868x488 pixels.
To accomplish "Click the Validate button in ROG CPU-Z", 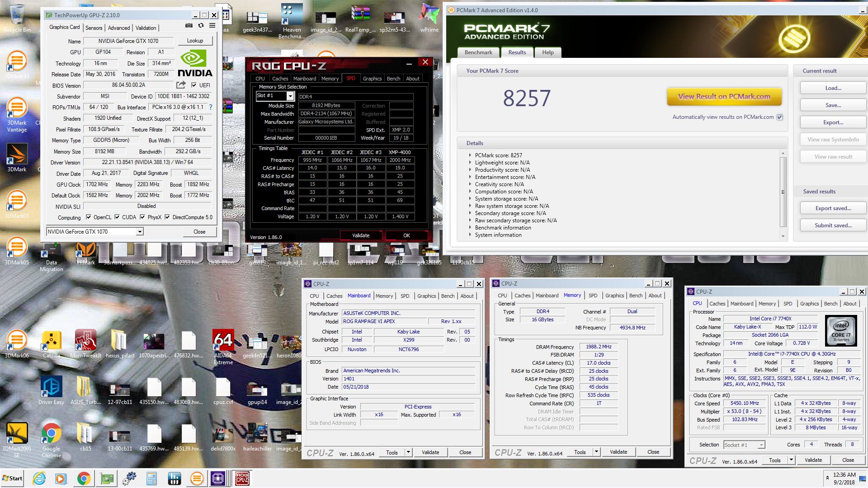I will pyautogui.click(x=361, y=235).
